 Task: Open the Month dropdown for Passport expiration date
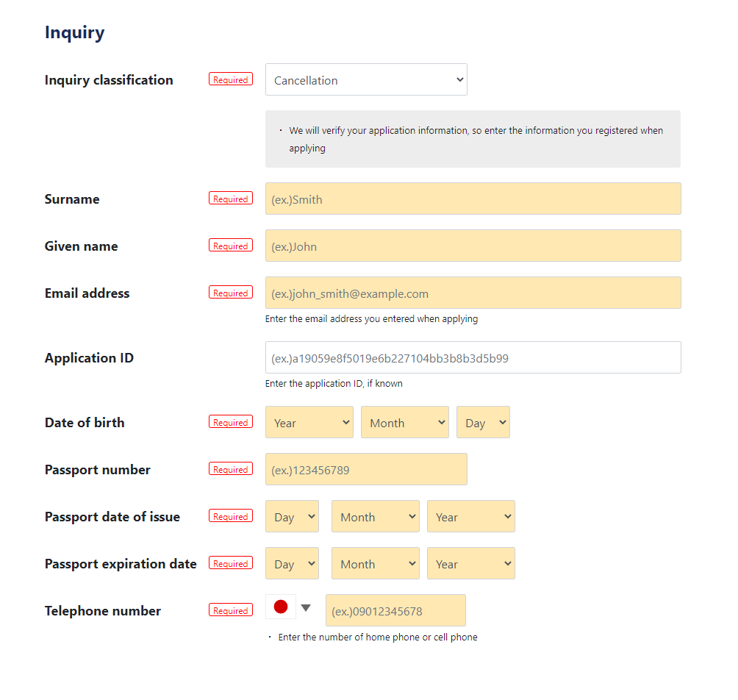(x=375, y=563)
